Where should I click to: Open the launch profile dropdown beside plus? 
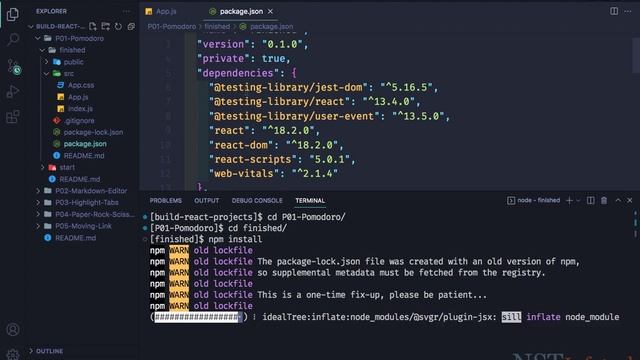pyautogui.click(x=578, y=200)
